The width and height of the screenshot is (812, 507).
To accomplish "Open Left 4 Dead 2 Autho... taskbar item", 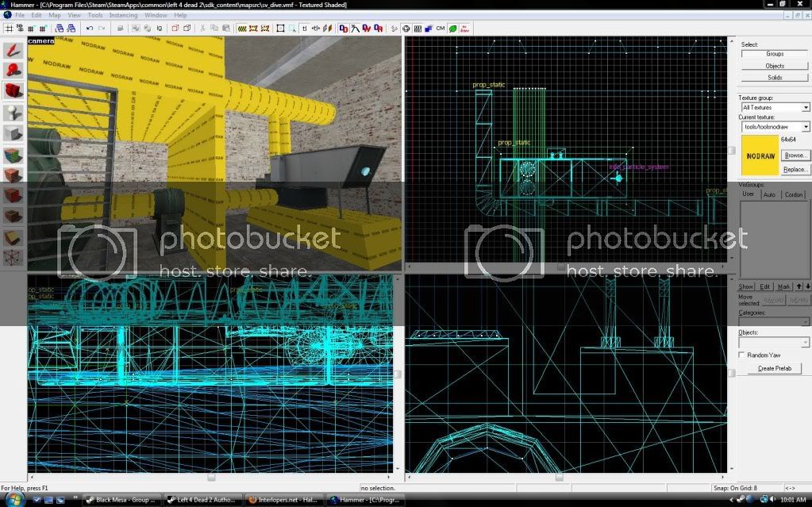I will (203, 500).
